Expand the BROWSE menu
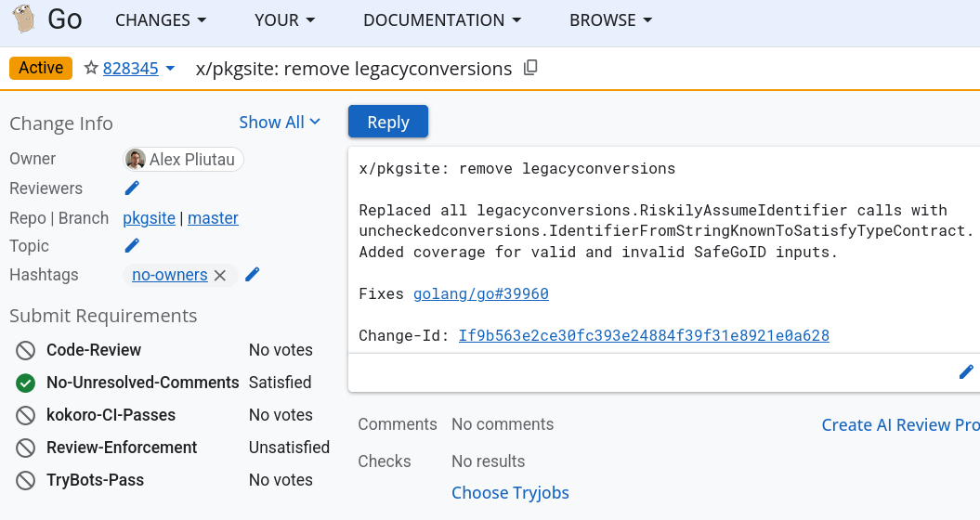This screenshot has width=980, height=520. [x=610, y=20]
